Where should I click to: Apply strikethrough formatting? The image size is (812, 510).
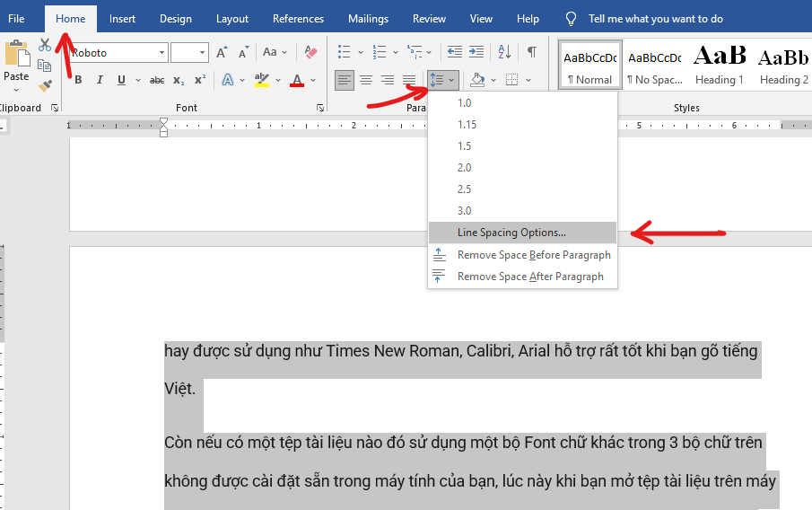[x=157, y=80]
